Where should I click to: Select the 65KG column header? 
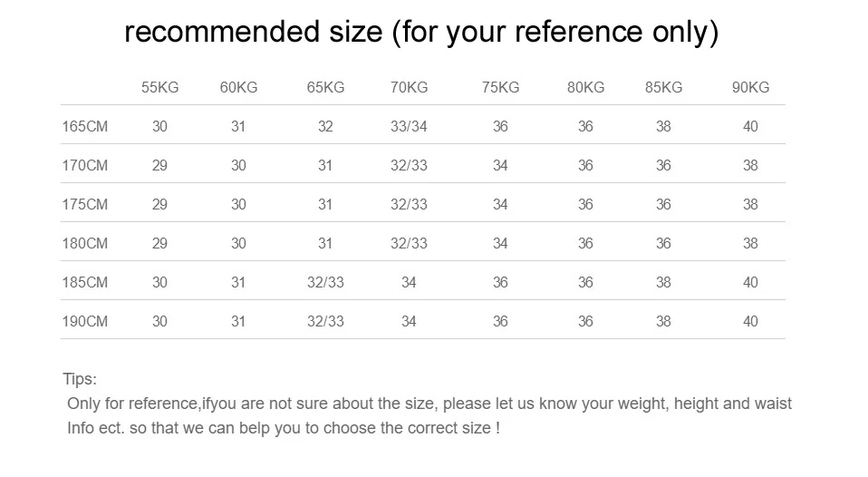click(x=325, y=88)
